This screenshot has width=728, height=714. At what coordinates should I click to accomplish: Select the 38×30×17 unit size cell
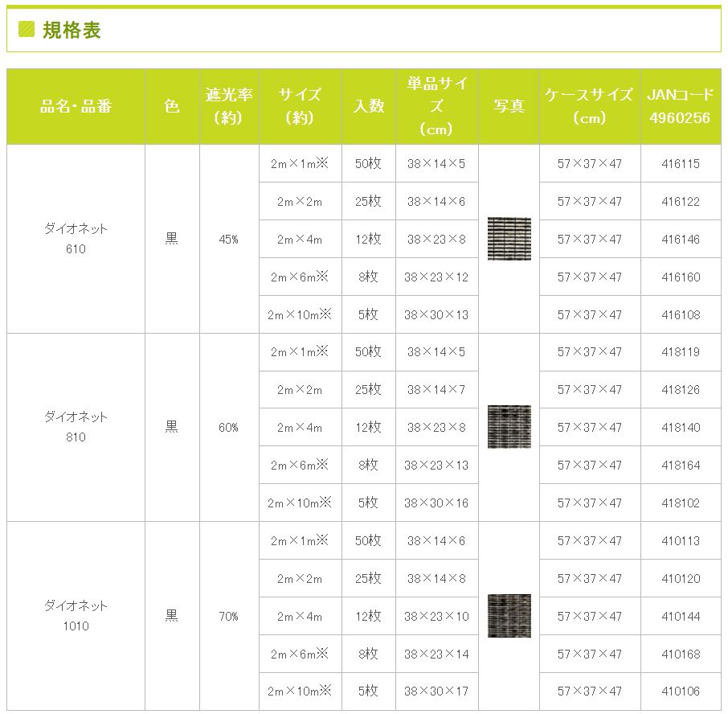(x=436, y=691)
